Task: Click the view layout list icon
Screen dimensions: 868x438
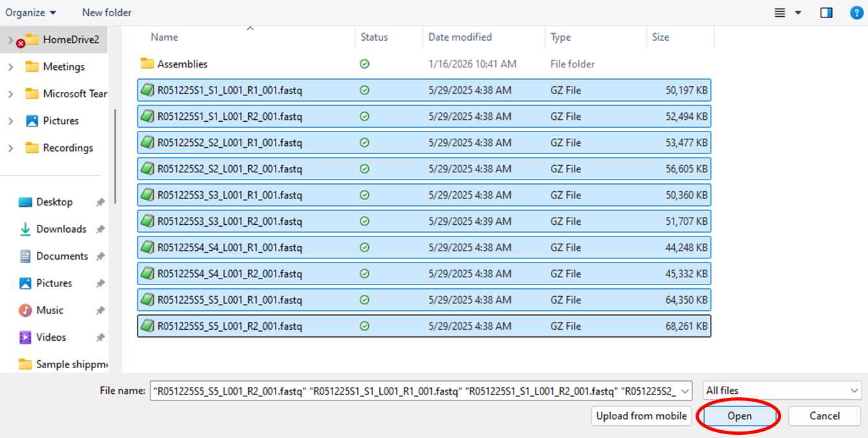Action: click(780, 12)
